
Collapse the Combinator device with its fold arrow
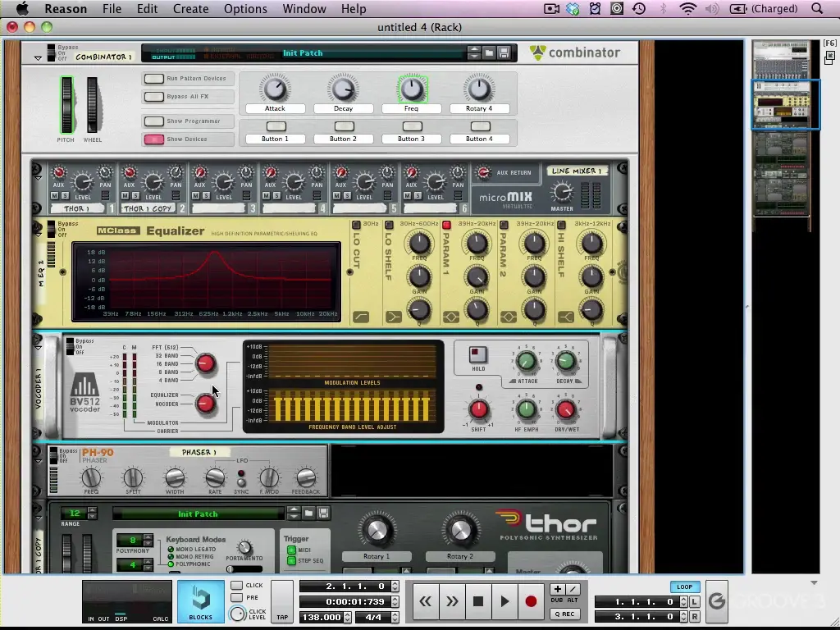point(38,58)
